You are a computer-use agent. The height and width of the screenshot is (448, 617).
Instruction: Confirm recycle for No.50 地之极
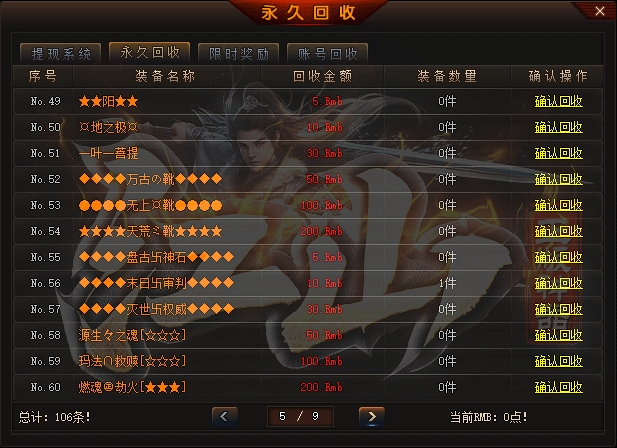[558, 127]
